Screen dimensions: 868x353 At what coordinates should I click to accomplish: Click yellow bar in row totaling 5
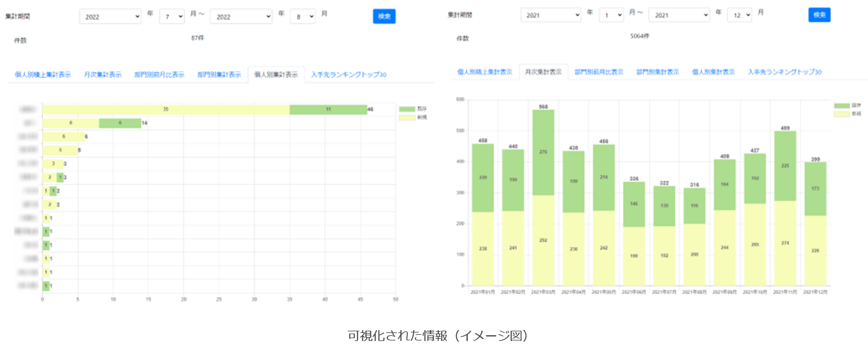click(60, 150)
